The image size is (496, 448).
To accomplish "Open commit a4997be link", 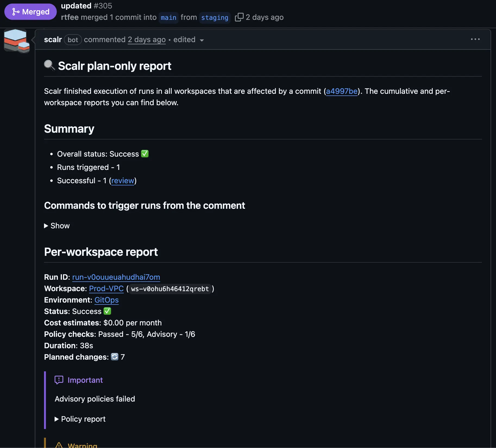I will 341,91.
